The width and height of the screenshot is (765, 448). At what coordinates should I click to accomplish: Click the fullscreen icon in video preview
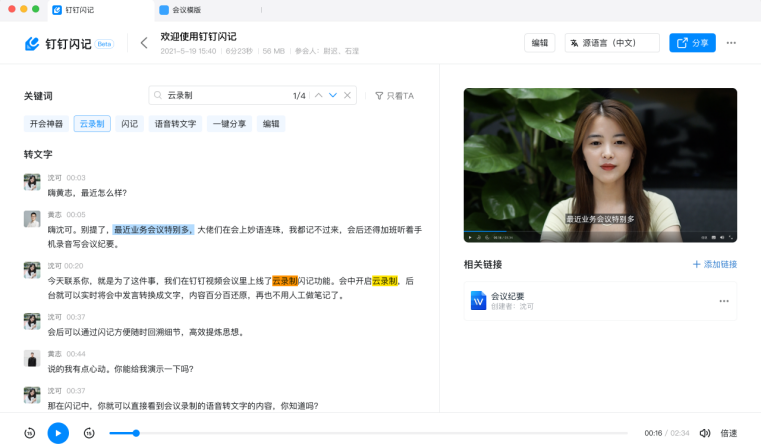tap(730, 237)
